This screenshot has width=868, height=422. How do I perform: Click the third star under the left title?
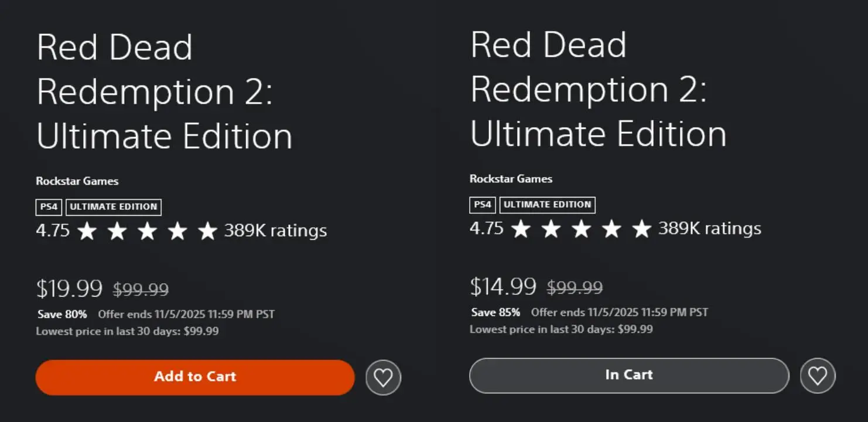coord(147,230)
